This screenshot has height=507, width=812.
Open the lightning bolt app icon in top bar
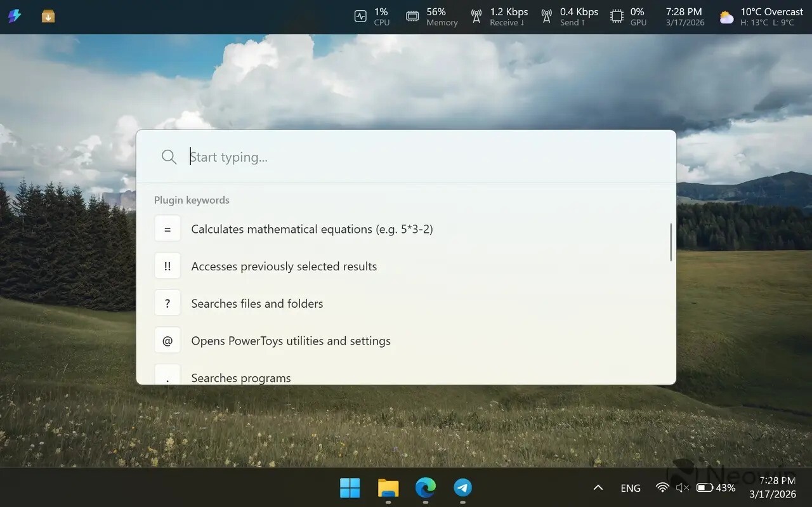[15, 16]
